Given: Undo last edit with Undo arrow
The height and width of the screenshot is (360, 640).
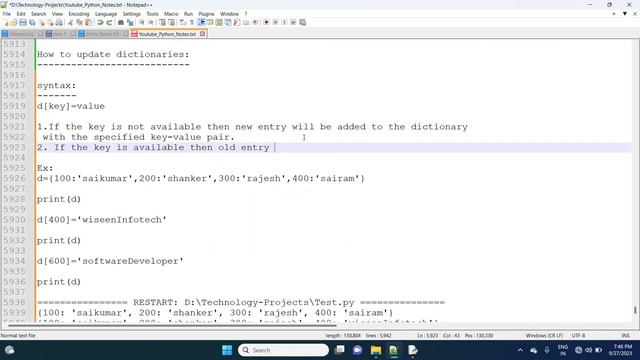Looking at the screenshot, I should [100, 22].
